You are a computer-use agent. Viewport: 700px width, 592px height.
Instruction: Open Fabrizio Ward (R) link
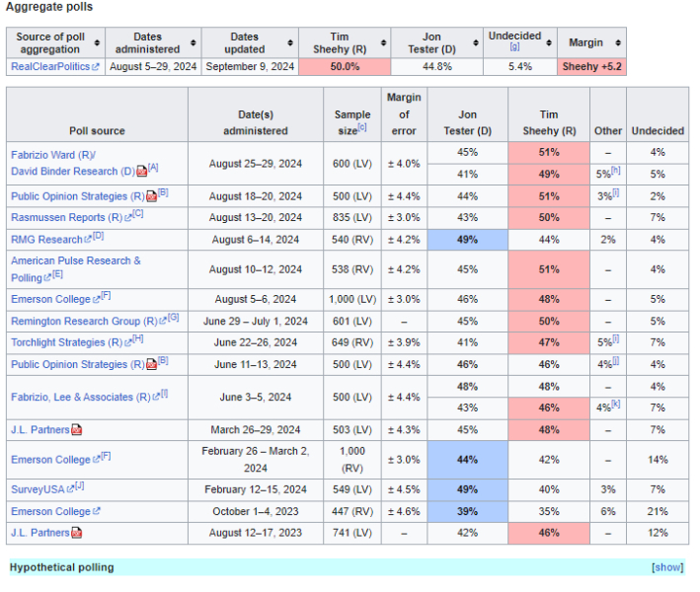click(52, 155)
